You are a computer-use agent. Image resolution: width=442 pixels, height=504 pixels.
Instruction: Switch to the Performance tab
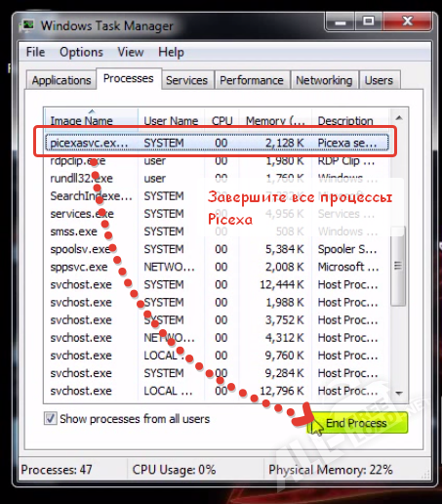pos(252,80)
